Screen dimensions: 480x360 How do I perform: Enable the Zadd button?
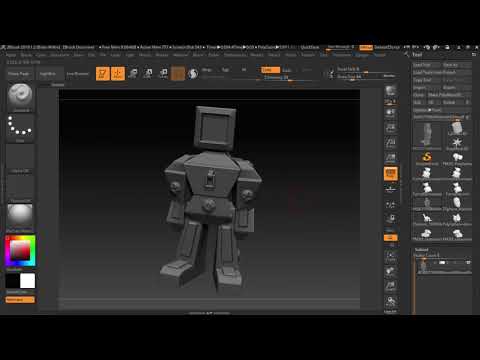pos(270,70)
